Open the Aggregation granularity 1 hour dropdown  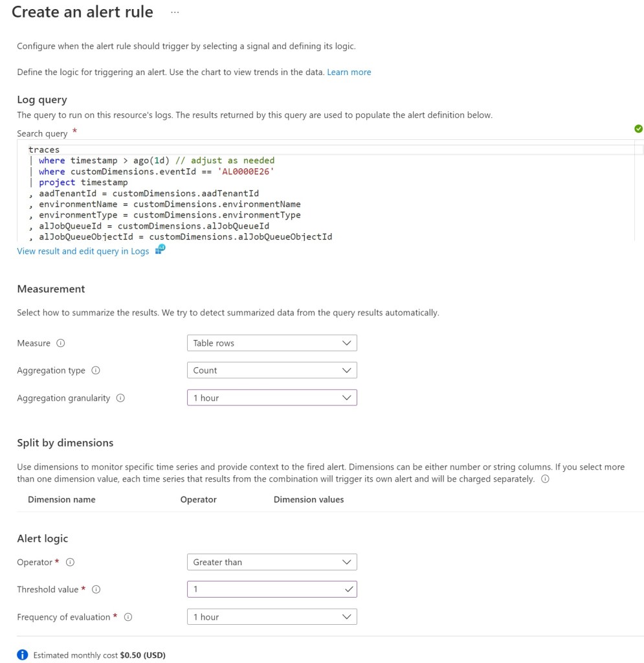click(271, 398)
